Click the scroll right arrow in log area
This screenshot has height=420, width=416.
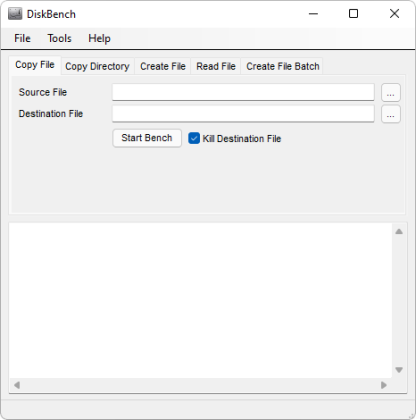384,385
